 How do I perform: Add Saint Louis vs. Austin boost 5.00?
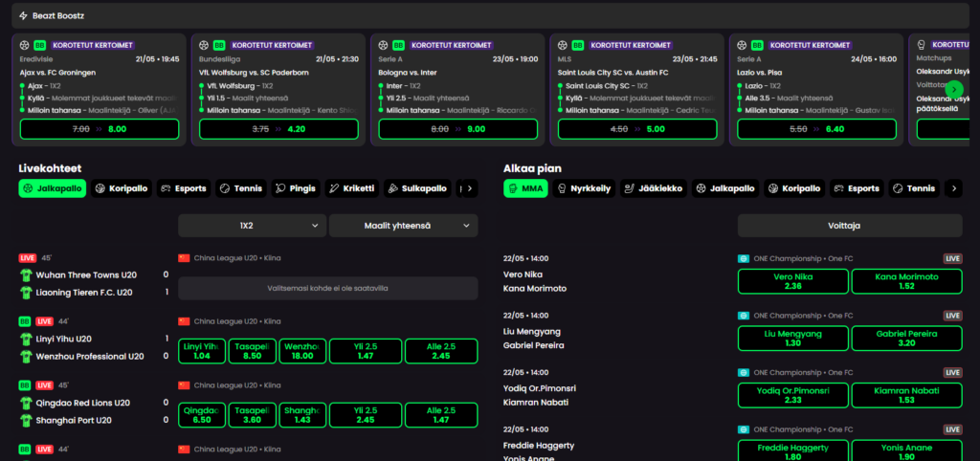[x=637, y=129]
